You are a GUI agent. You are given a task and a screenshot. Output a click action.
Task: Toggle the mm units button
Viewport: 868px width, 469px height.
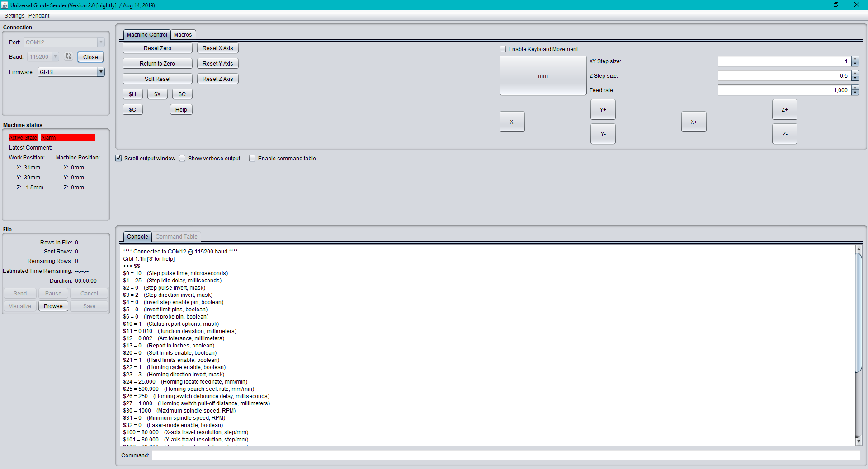click(x=543, y=76)
